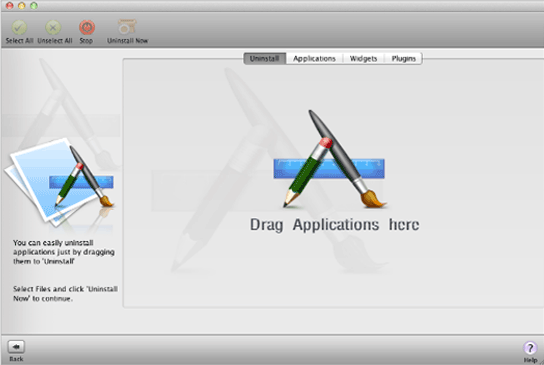Image resolution: width=544 pixels, height=365 pixels.
Task: Click the Select All checkmark icon
Action: (19, 27)
